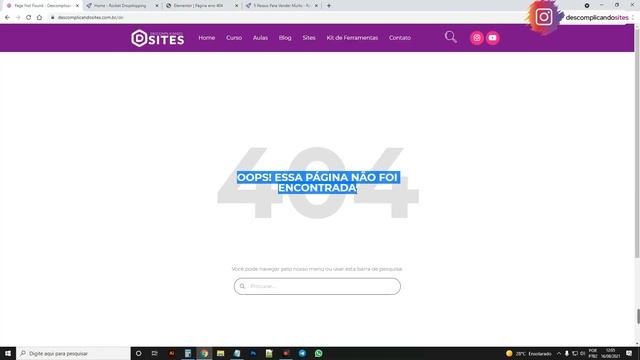This screenshot has height=360, width=640.
Task: Open WhatsApp from the taskbar
Action: 318,353
